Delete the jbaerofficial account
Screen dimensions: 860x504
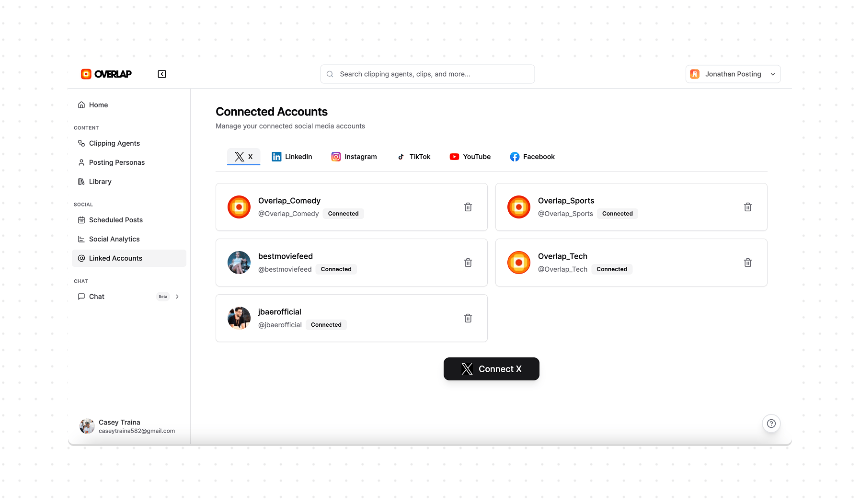468,318
